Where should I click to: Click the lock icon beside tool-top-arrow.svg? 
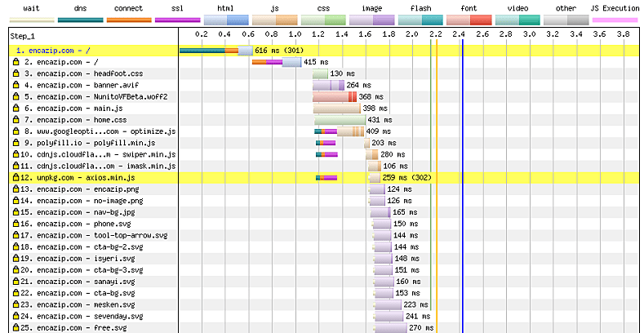point(16,235)
